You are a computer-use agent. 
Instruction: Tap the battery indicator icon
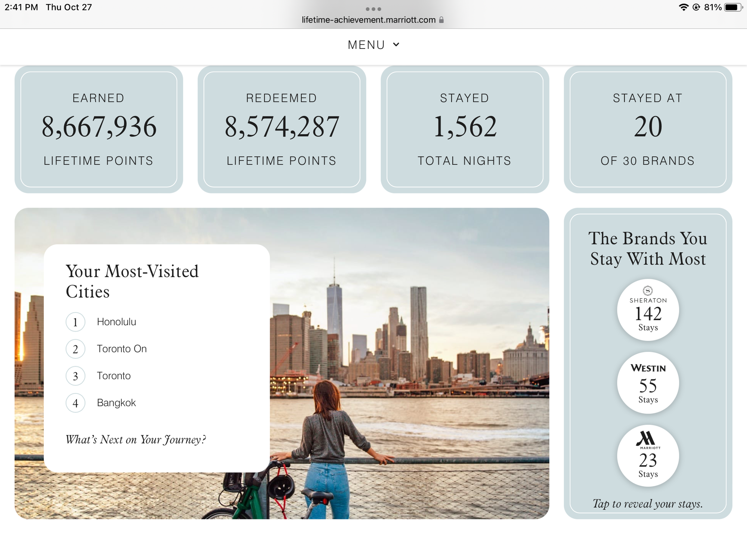tap(732, 7)
